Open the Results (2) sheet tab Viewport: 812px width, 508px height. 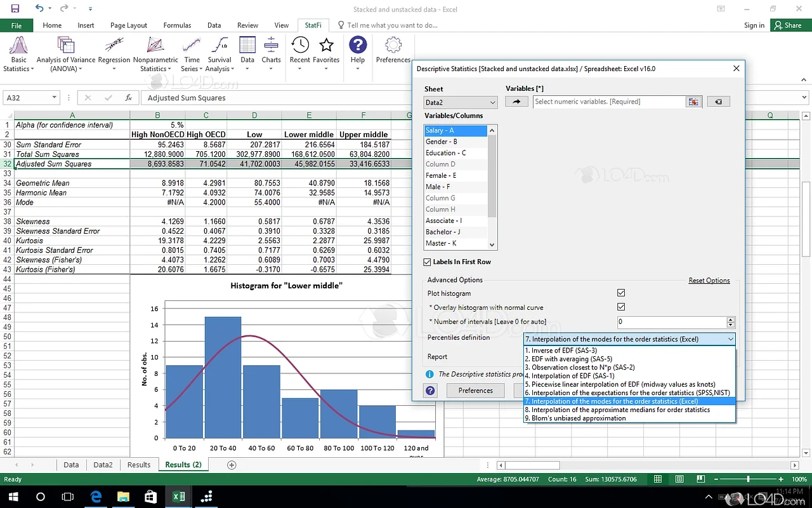(183, 464)
